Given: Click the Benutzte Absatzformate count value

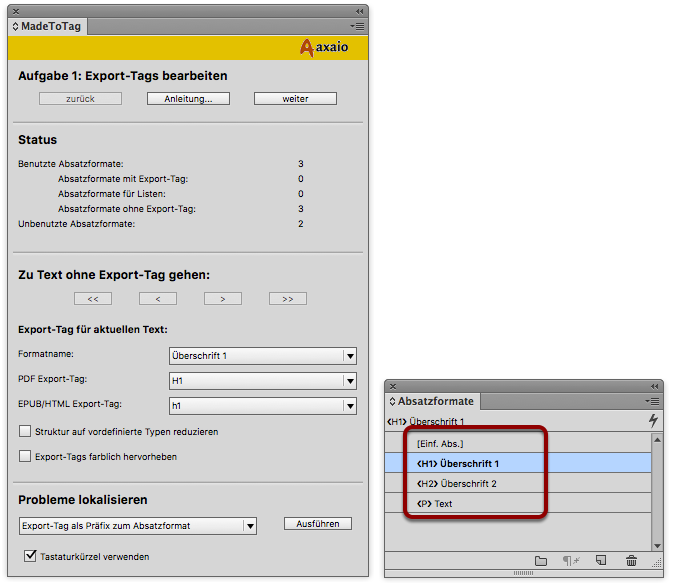Looking at the screenshot, I should pyautogui.click(x=301, y=164).
